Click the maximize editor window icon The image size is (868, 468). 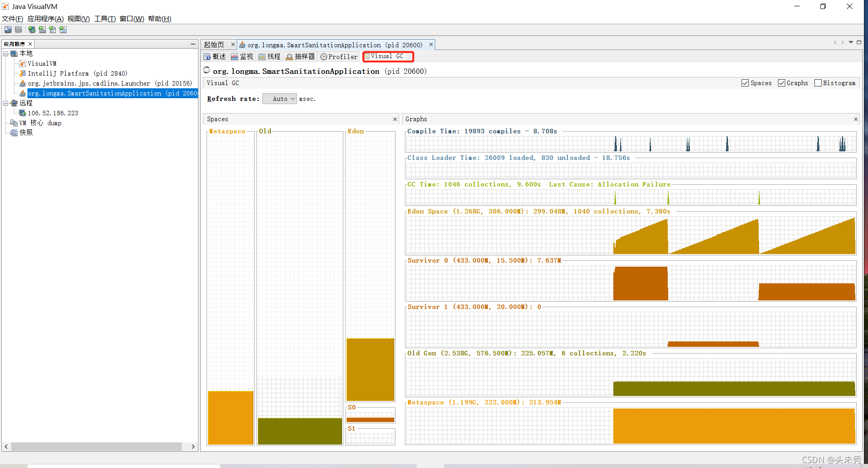tap(859, 42)
